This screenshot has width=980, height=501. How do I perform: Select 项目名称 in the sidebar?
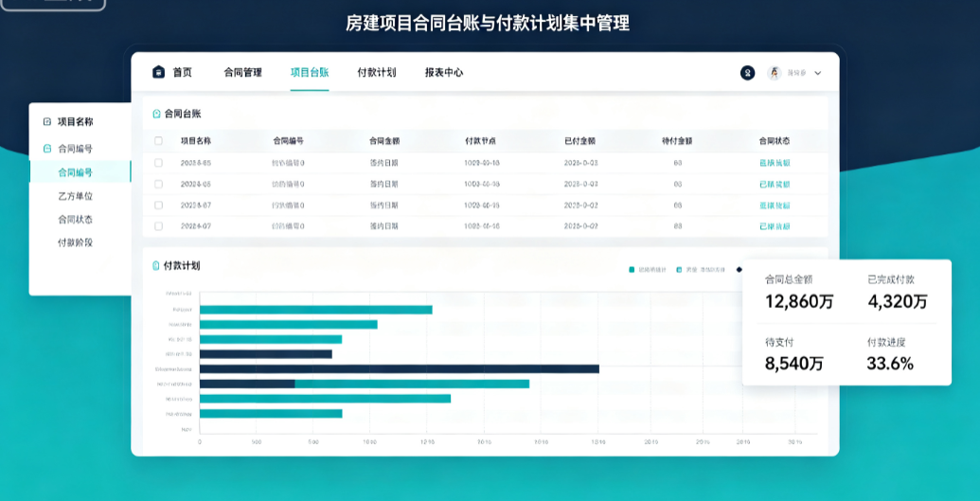click(75, 122)
